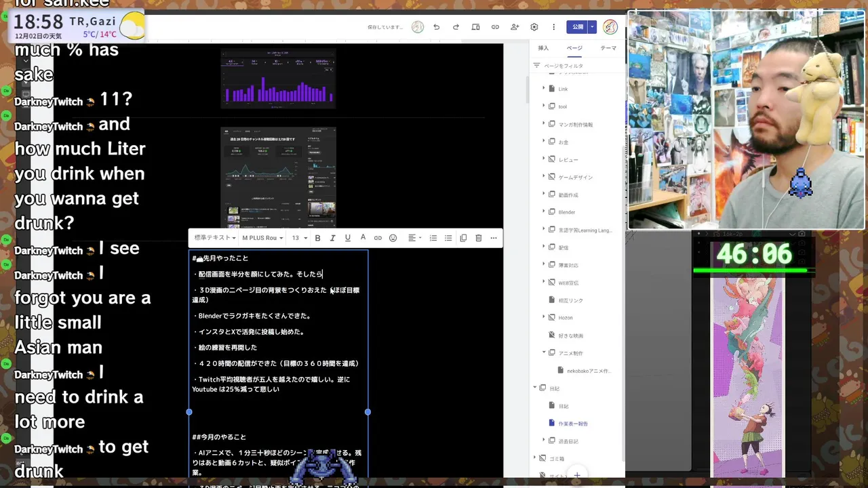Click the ##今月のやること heading text

(x=219, y=437)
